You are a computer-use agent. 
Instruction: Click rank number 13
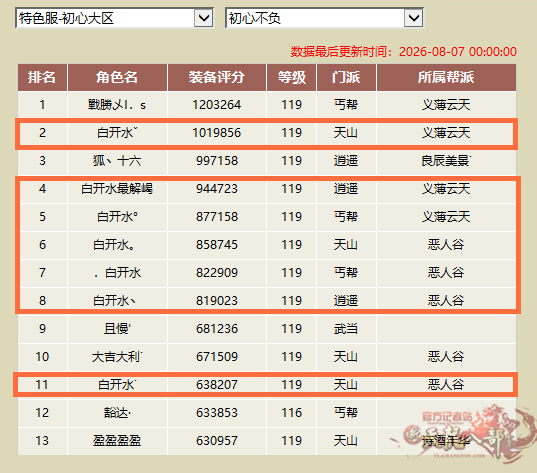pyautogui.click(x=42, y=441)
